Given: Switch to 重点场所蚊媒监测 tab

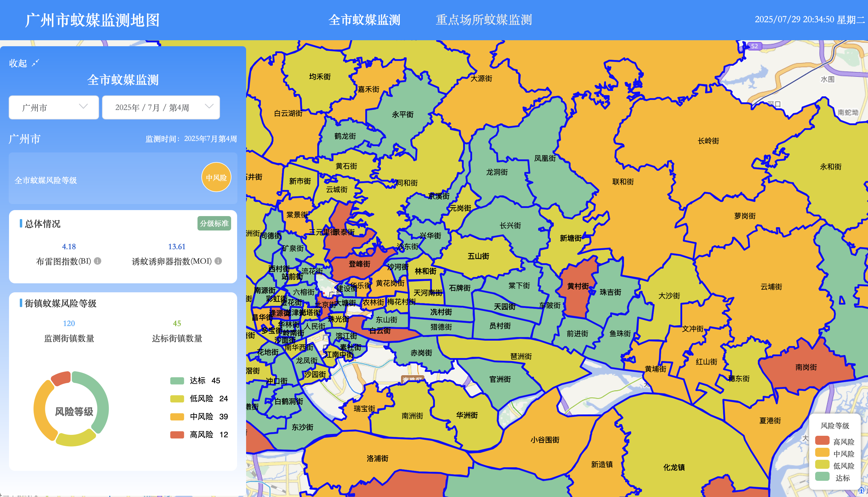Looking at the screenshot, I should 484,20.
